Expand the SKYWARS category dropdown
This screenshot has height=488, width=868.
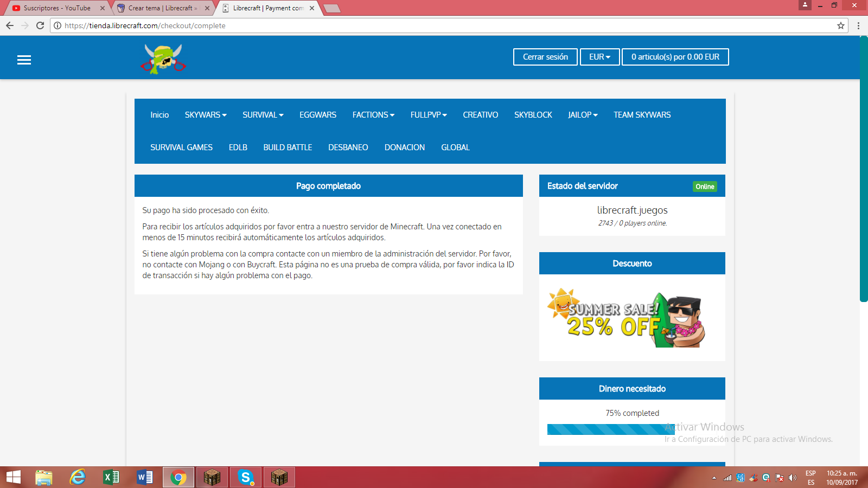(x=206, y=115)
